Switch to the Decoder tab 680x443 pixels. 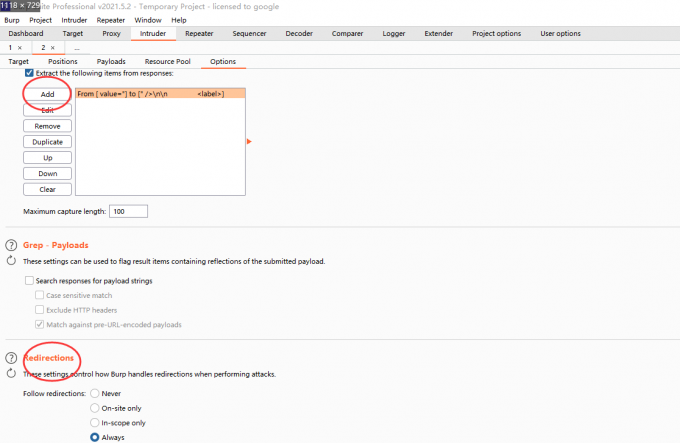point(299,33)
